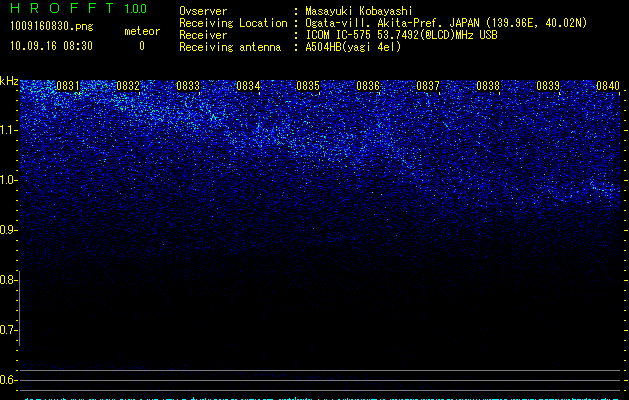
Task: Click time marker 0840
Action: click(x=608, y=86)
